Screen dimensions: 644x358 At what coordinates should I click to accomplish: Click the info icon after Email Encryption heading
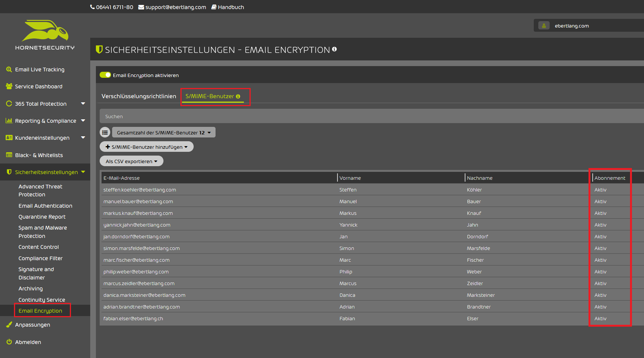point(334,49)
